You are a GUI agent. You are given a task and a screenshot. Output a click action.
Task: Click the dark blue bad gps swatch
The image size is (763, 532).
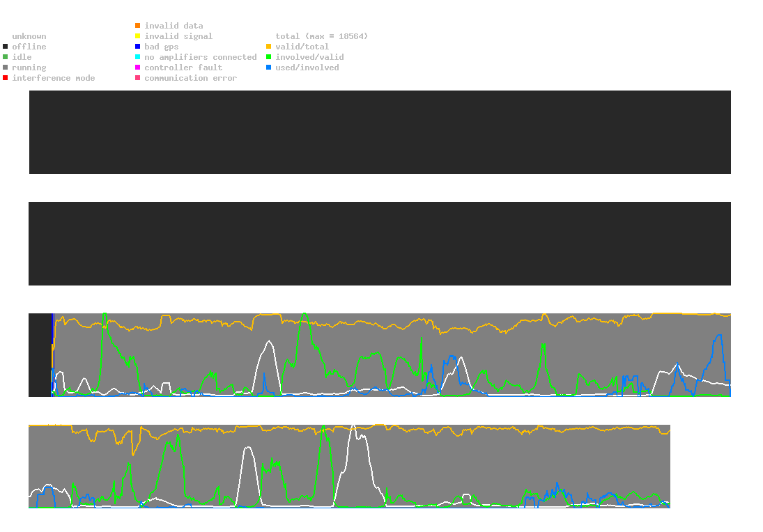tap(138, 47)
